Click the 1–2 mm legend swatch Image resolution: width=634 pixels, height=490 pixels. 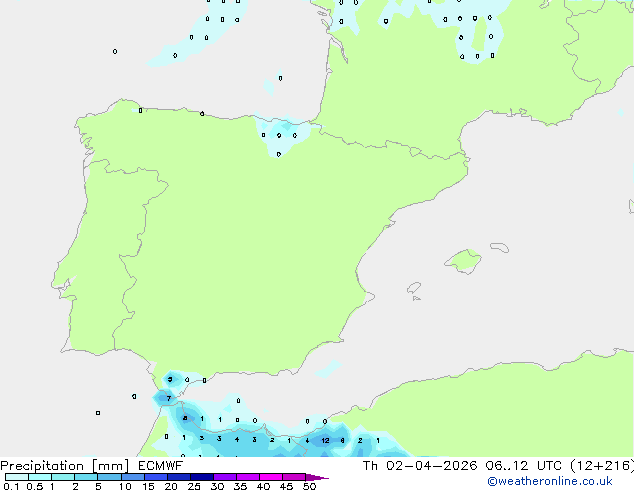63,477
